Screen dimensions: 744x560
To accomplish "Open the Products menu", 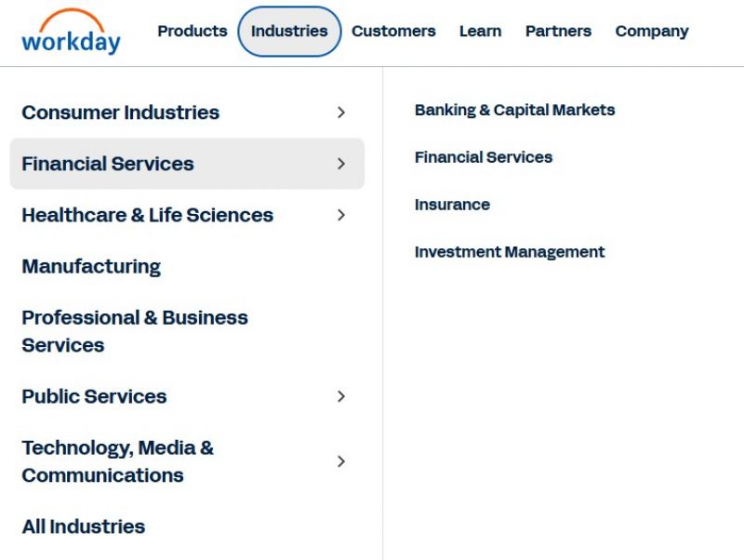I will click(x=193, y=32).
